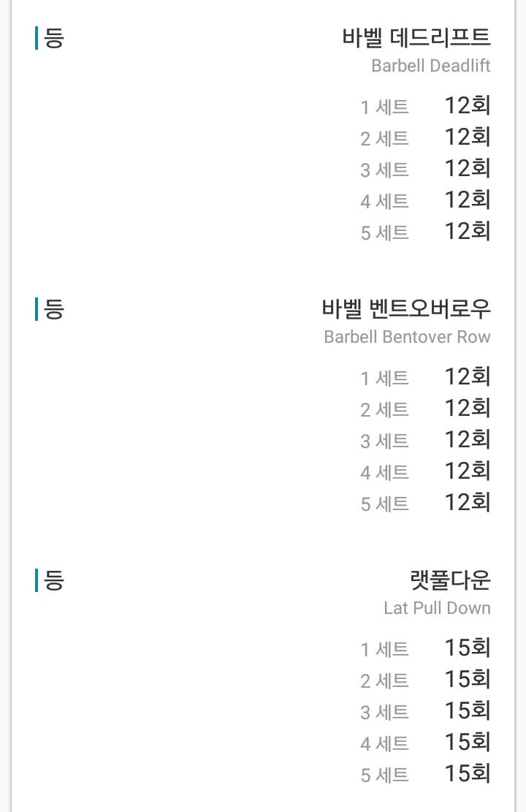Choose 5 세트 row of Barbell Deadlift
This screenshot has height=812, width=526.
[x=384, y=233]
